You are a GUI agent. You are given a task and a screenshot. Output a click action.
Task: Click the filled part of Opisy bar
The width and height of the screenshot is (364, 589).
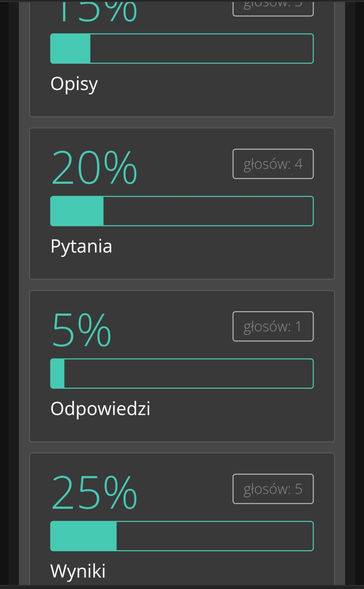[70, 48]
